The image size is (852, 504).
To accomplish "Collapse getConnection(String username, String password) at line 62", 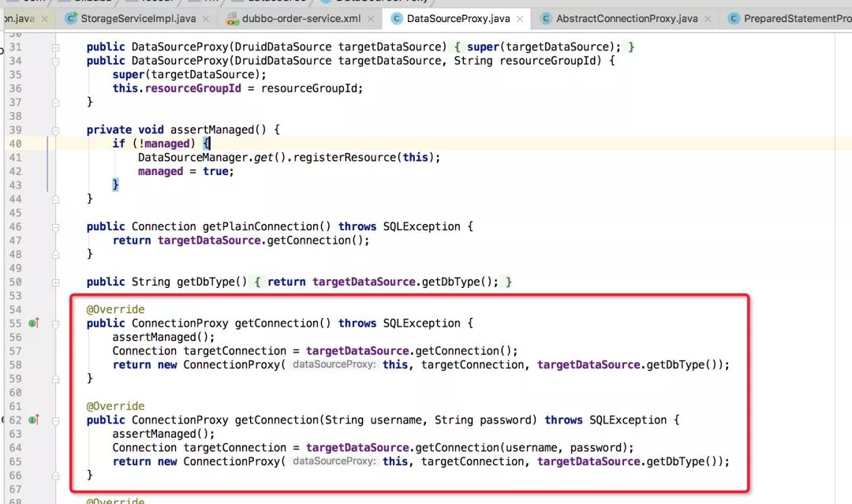I will point(55,420).
